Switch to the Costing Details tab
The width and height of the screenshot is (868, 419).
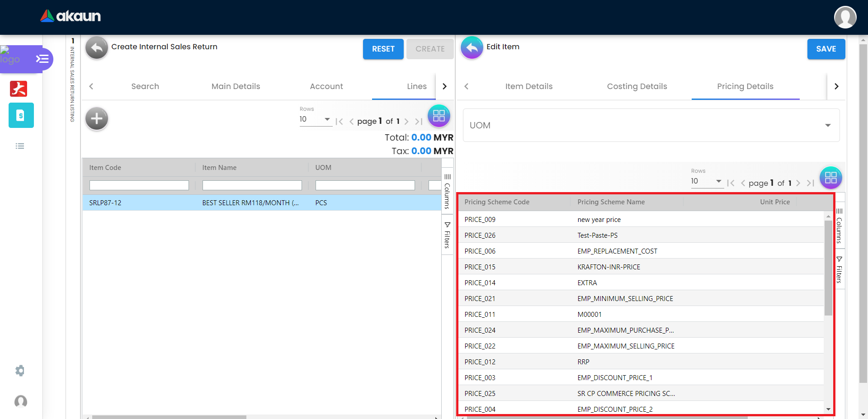[x=637, y=86]
